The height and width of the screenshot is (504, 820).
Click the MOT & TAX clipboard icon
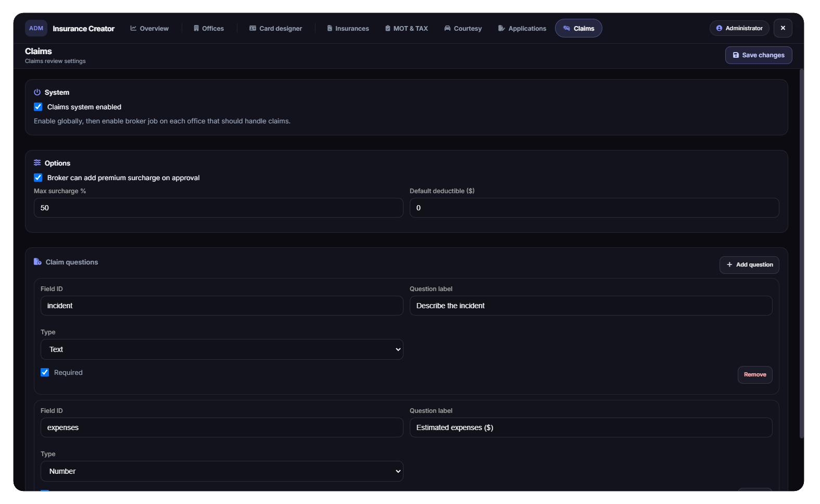click(388, 28)
